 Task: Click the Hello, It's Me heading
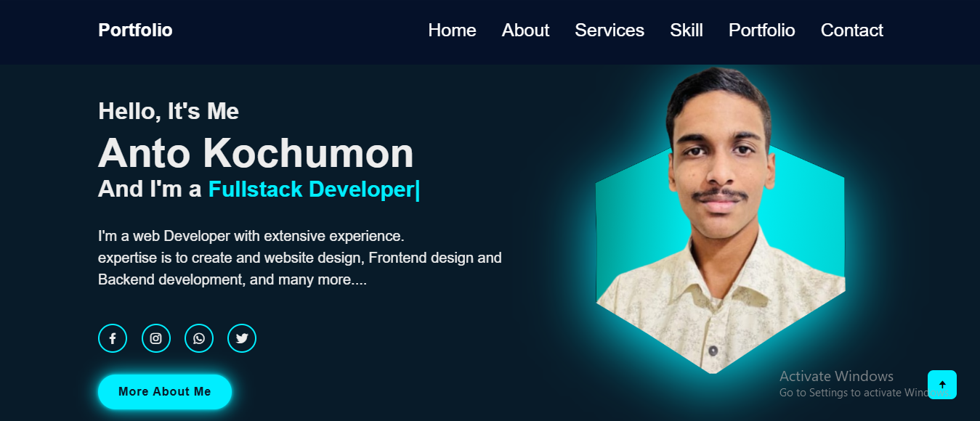pos(169,111)
